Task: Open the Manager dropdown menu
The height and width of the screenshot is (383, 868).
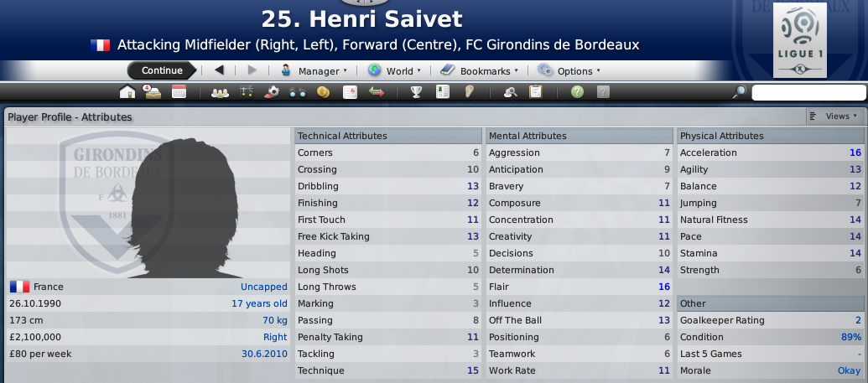Action: (315, 71)
